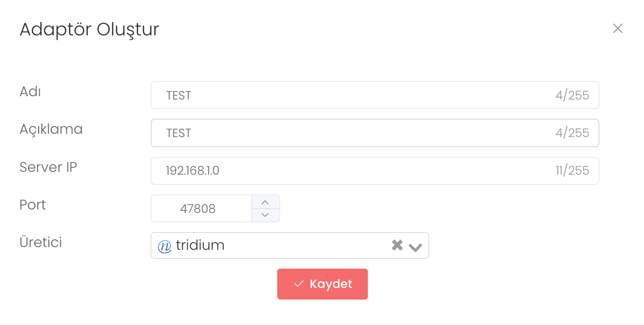This screenshot has width=644, height=325.
Task: Click the tridium logo icon
Action: 165,247
